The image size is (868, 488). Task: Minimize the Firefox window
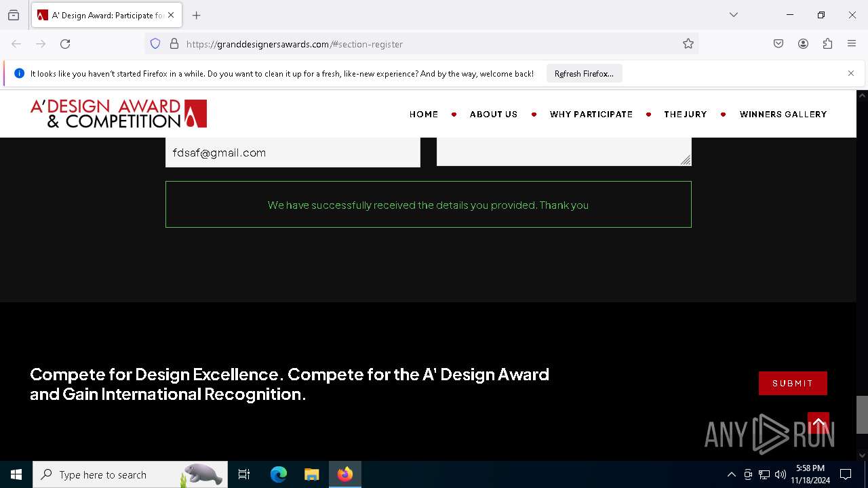tap(790, 15)
